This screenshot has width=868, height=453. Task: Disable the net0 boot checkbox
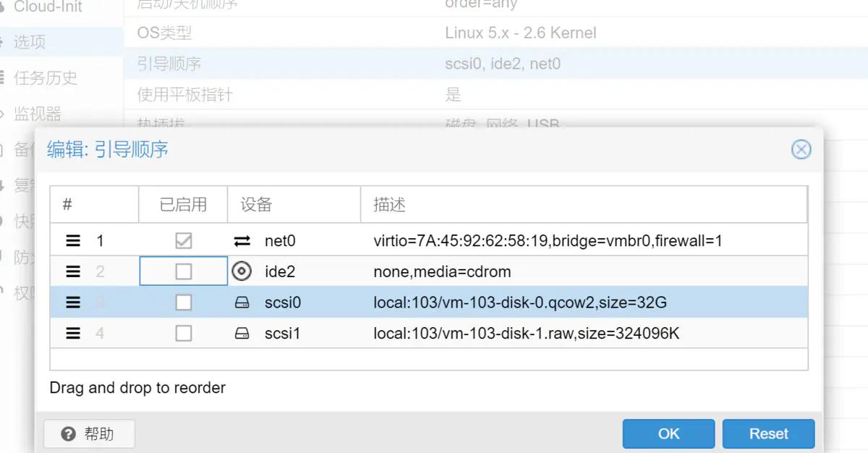[184, 241]
